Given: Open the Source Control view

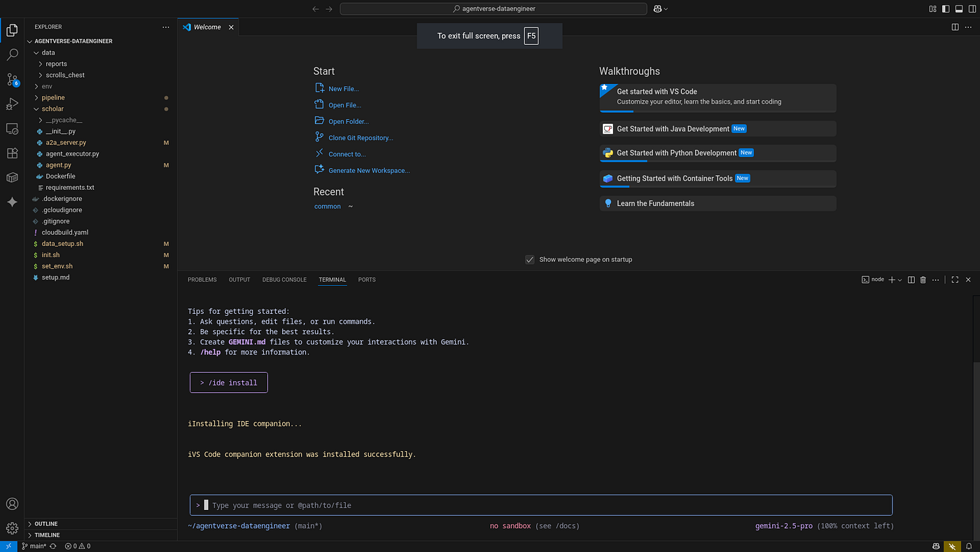Looking at the screenshot, I should (12, 79).
